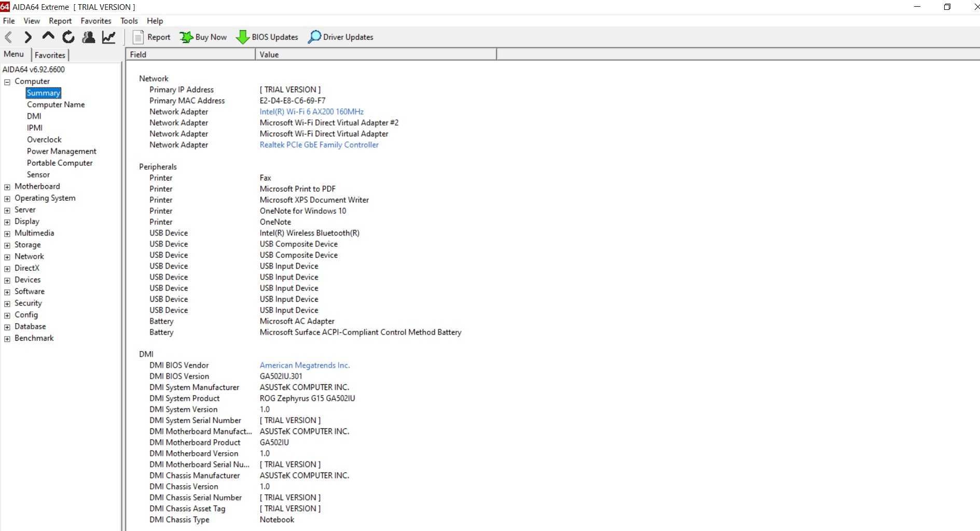Open the Help menu
Image resolution: width=980 pixels, height=531 pixels.
(x=155, y=21)
